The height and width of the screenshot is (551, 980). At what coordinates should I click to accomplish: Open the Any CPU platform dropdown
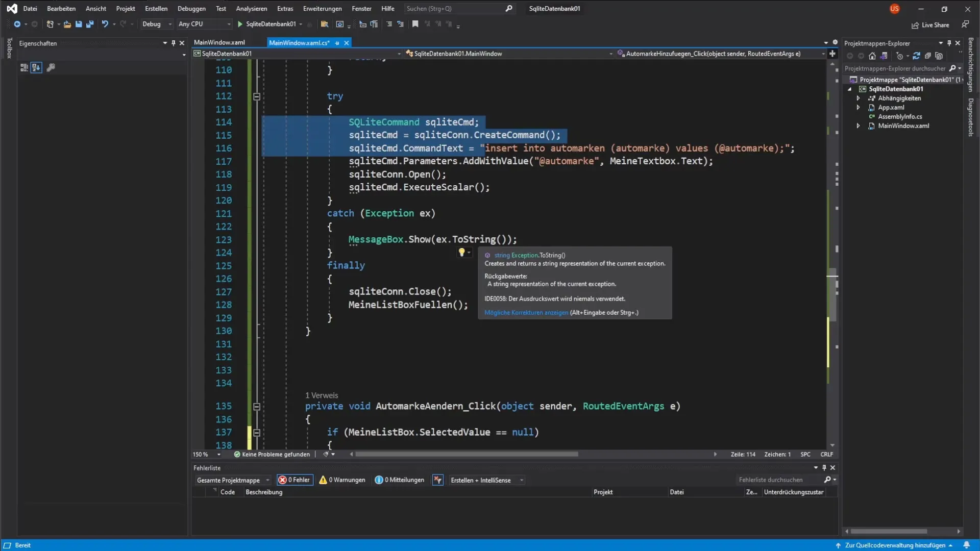click(204, 24)
